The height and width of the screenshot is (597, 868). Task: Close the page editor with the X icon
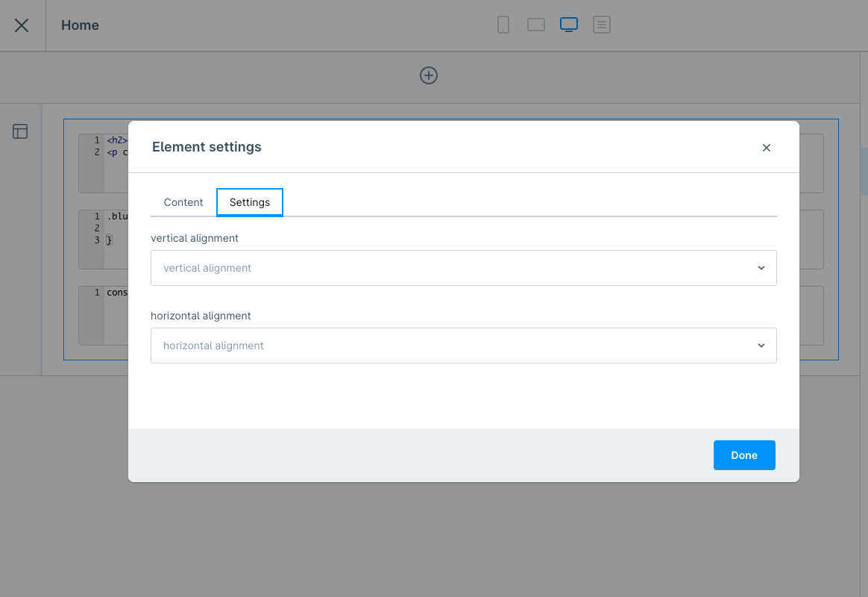pyautogui.click(x=22, y=25)
